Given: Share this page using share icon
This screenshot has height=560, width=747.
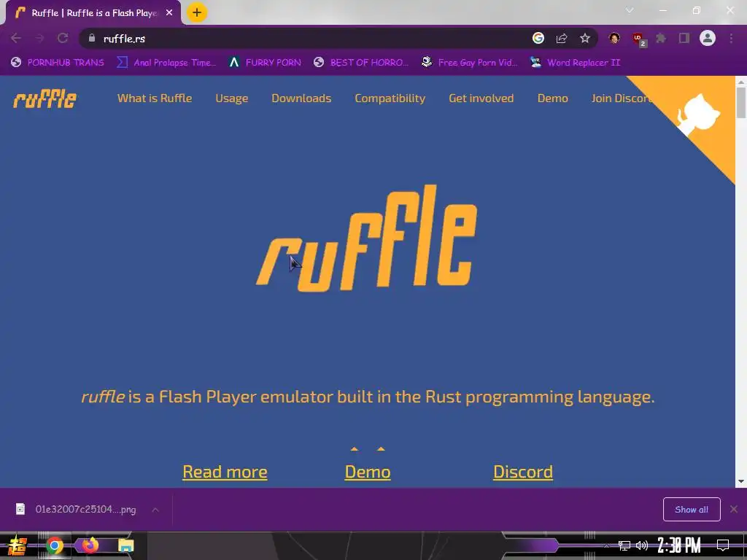Looking at the screenshot, I should pyautogui.click(x=562, y=38).
